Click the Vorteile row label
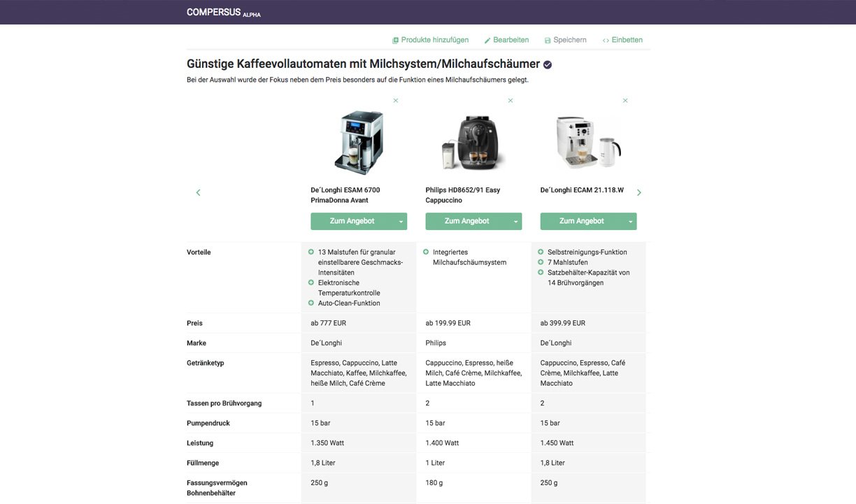This screenshot has width=856, height=504. 199,252
